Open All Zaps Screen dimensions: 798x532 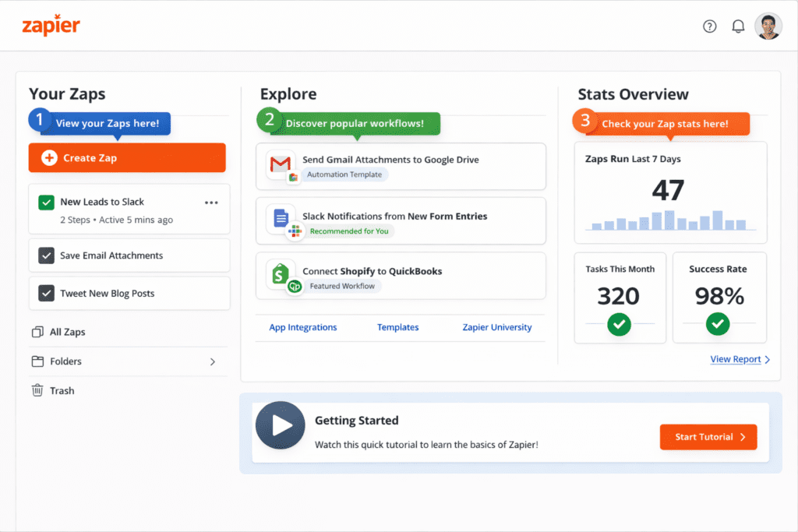pos(68,332)
